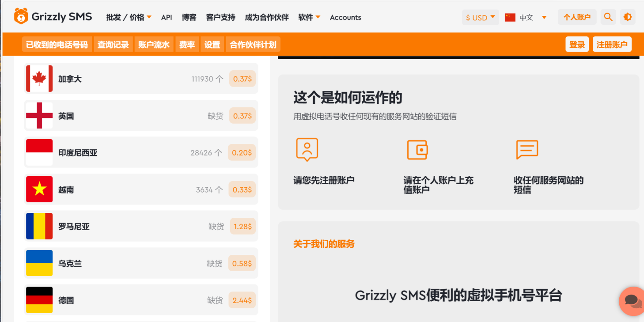Expand the USD currency dropdown
644x322 pixels.
coord(480,18)
